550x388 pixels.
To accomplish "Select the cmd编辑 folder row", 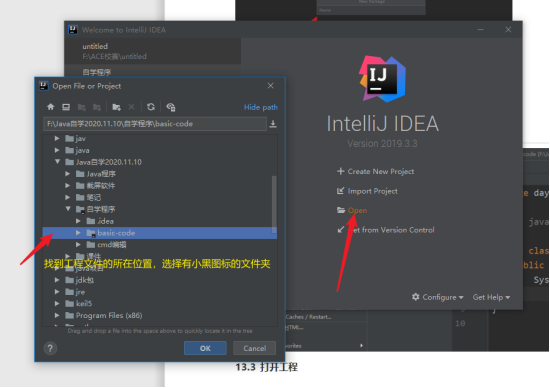I will pyautogui.click(x=160, y=245).
